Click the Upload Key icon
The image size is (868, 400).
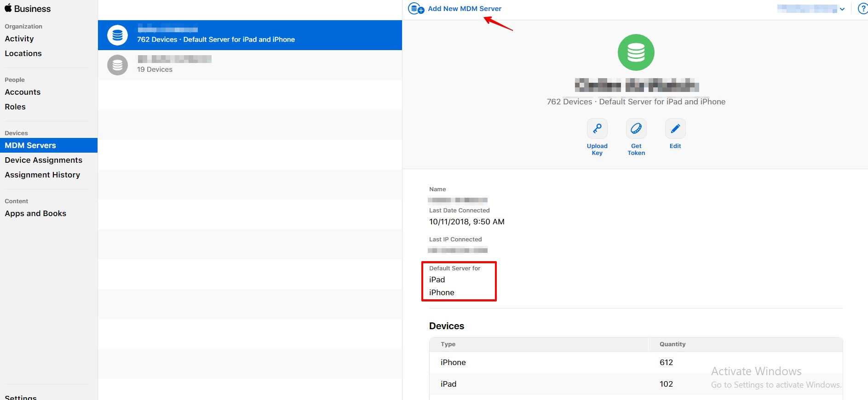point(597,129)
